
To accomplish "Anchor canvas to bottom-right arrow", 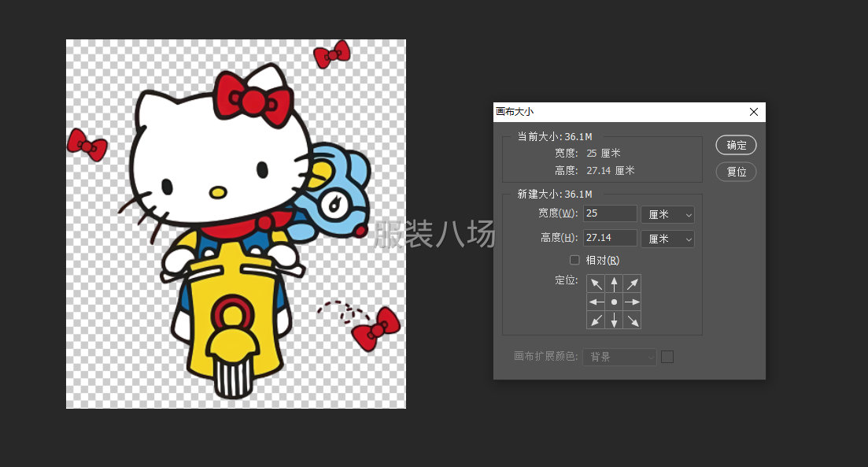I will [x=632, y=321].
